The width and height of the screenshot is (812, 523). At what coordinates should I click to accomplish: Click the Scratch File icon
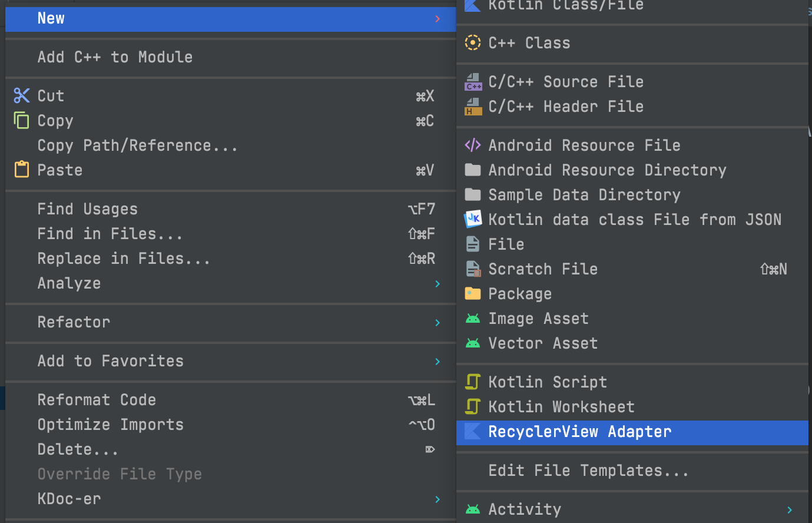473,269
